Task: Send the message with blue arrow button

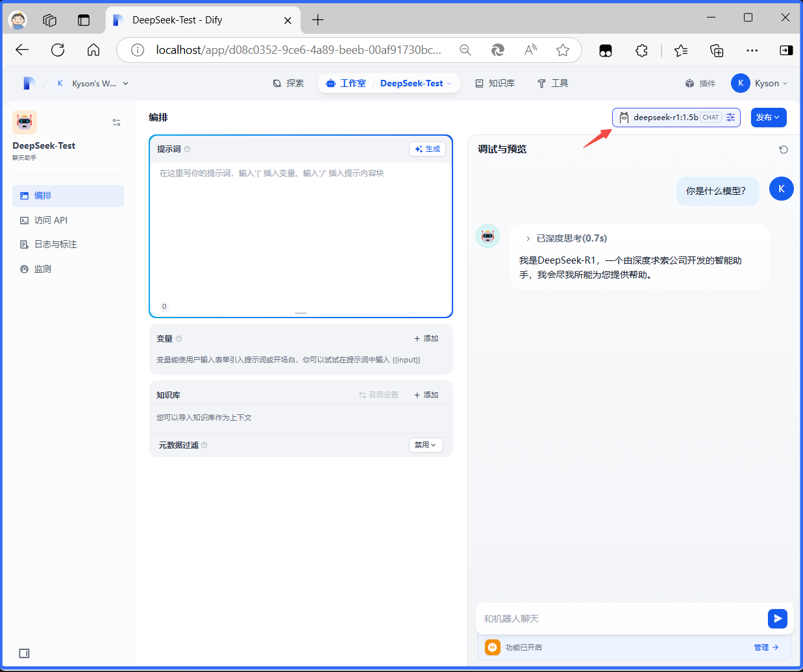Action: coord(778,619)
